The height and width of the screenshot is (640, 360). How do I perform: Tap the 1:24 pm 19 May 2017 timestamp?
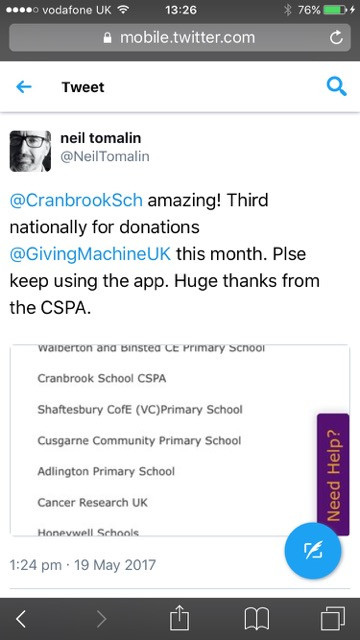(82, 565)
